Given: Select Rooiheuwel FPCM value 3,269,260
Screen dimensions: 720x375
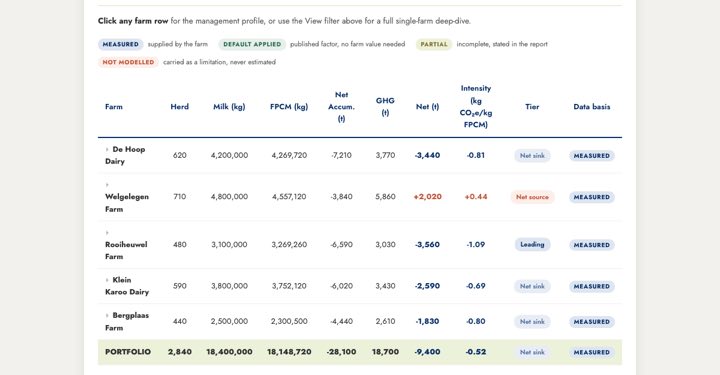Looking at the screenshot, I should (x=289, y=244).
